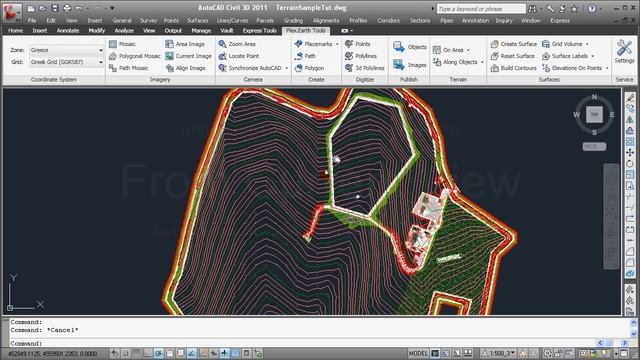Switch to the Express Tools ribbon tab
This screenshot has width=640, height=360.
[260, 31]
